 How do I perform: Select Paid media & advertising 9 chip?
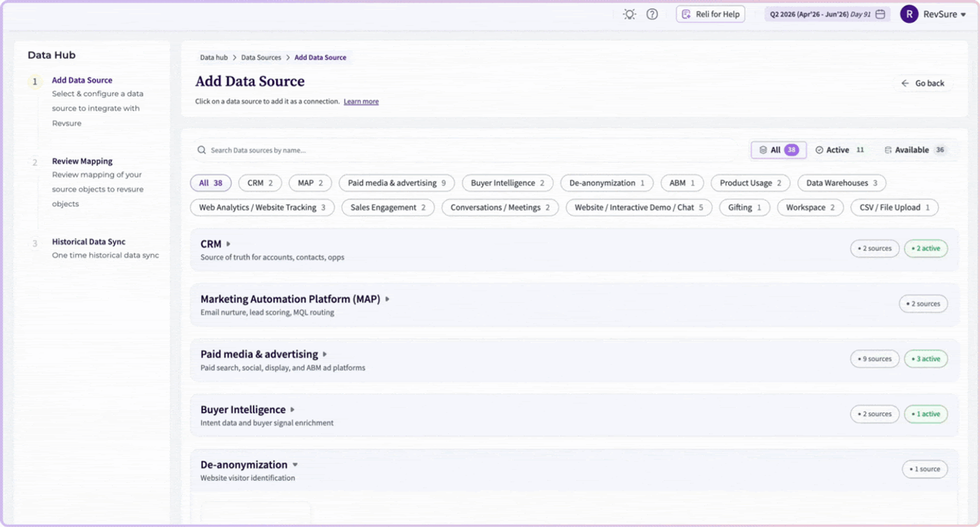pos(397,183)
